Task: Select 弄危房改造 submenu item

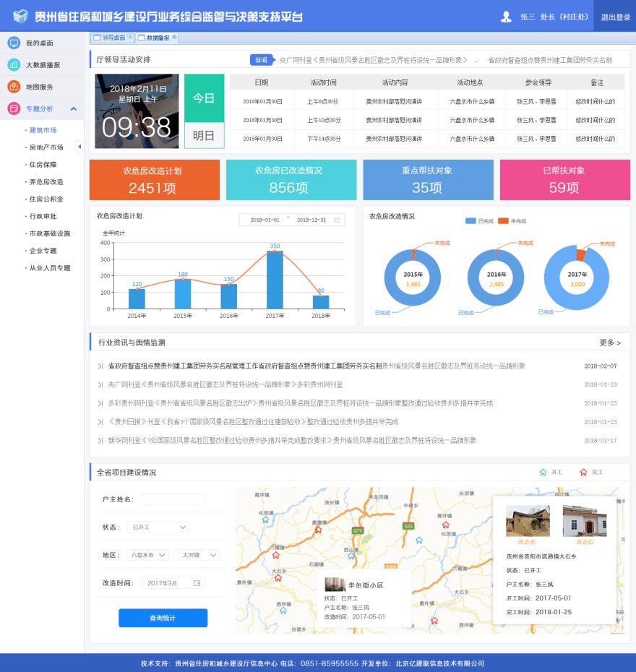Action: 46,181
